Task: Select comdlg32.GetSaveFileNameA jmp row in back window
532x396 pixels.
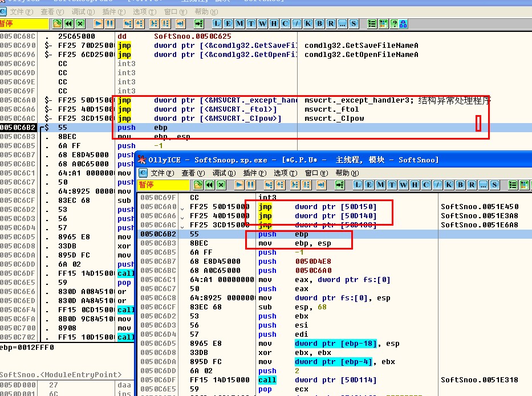Action: point(266,46)
